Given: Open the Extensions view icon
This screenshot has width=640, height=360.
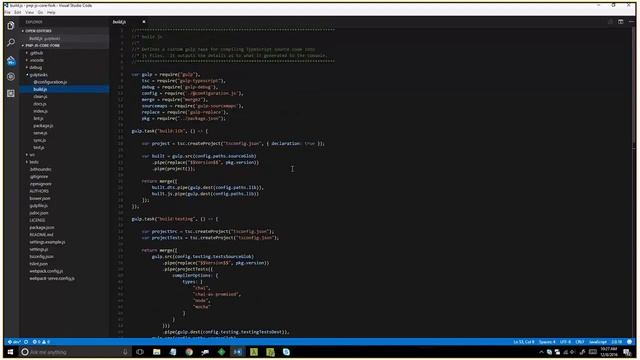Looking at the screenshot, I should click(x=11, y=93).
